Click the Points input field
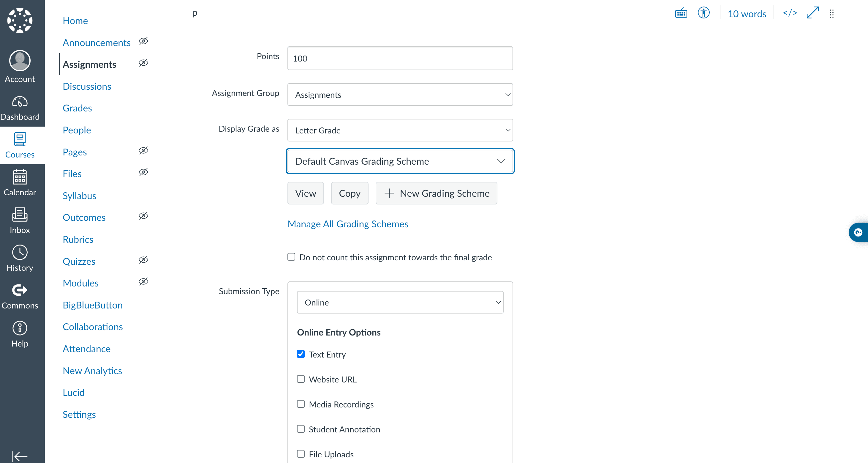The image size is (868, 463). (x=400, y=58)
